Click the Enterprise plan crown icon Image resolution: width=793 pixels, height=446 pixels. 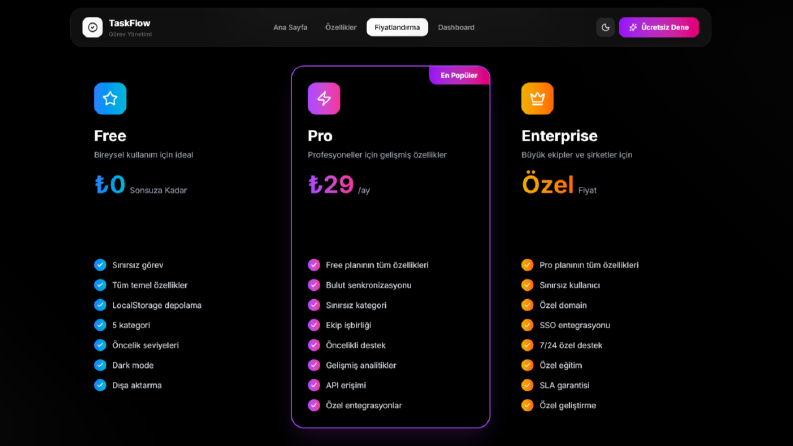pyautogui.click(x=538, y=99)
